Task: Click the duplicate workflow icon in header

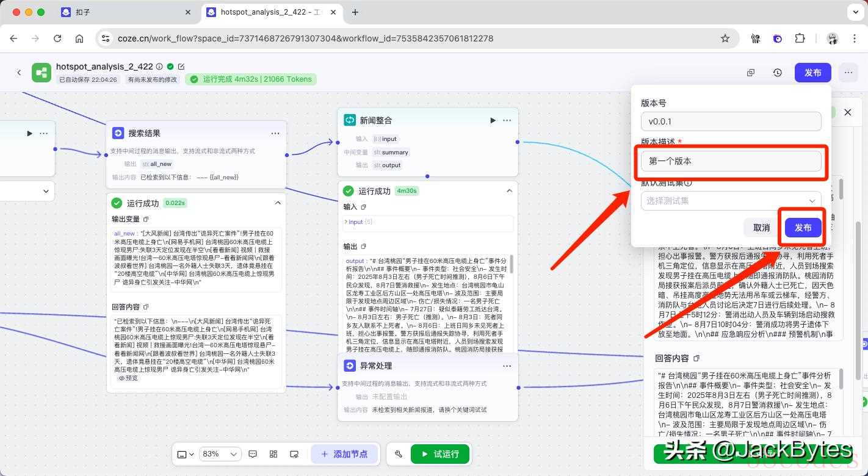Action: pyautogui.click(x=751, y=73)
